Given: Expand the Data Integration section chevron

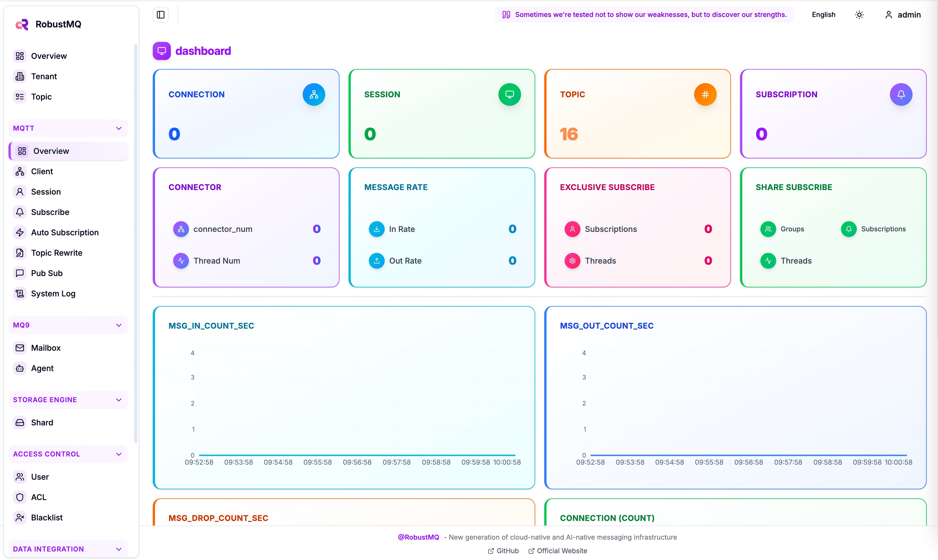Looking at the screenshot, I should pyautogui.click(x=119, y=550).
